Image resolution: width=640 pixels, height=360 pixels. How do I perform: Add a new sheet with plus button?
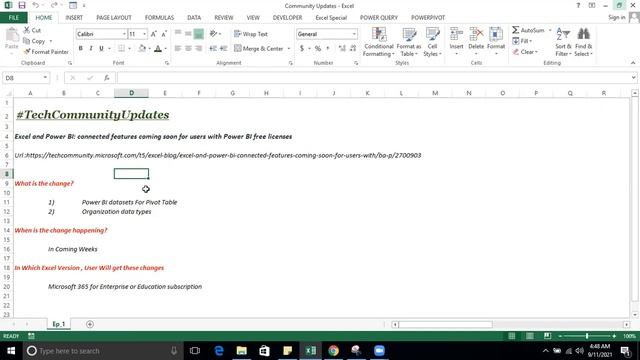(90, 324)
